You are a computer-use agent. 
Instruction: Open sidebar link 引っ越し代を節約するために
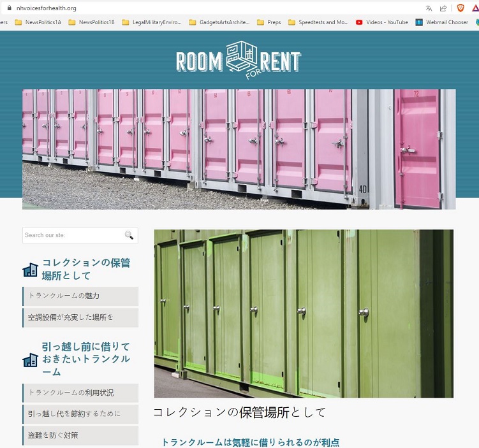click(80, 414)
